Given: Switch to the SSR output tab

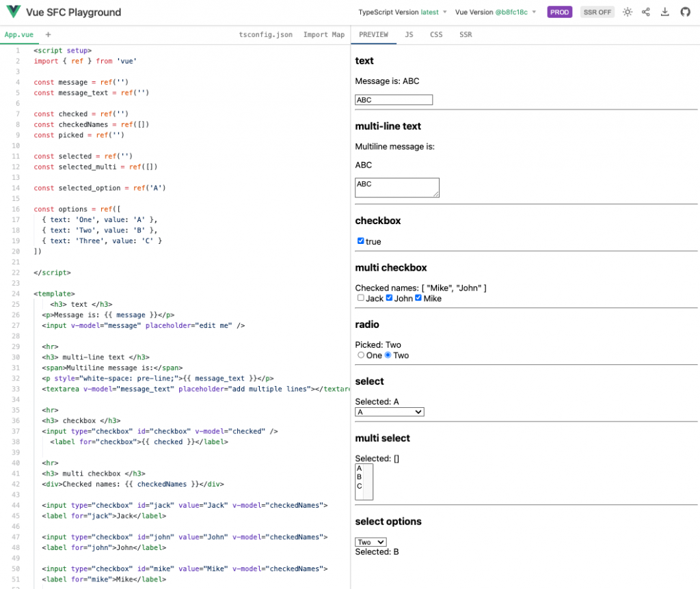Looking at the screenshot, I should pyautogui.click(x=466, y=35).
